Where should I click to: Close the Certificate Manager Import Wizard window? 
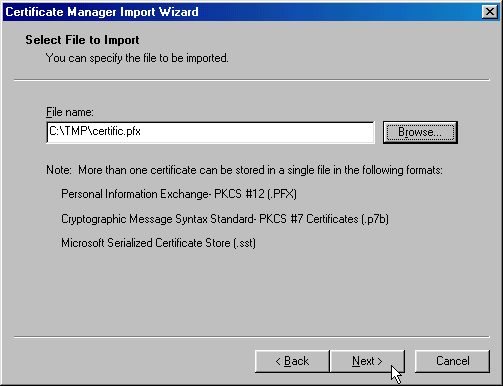pos(489,12)
